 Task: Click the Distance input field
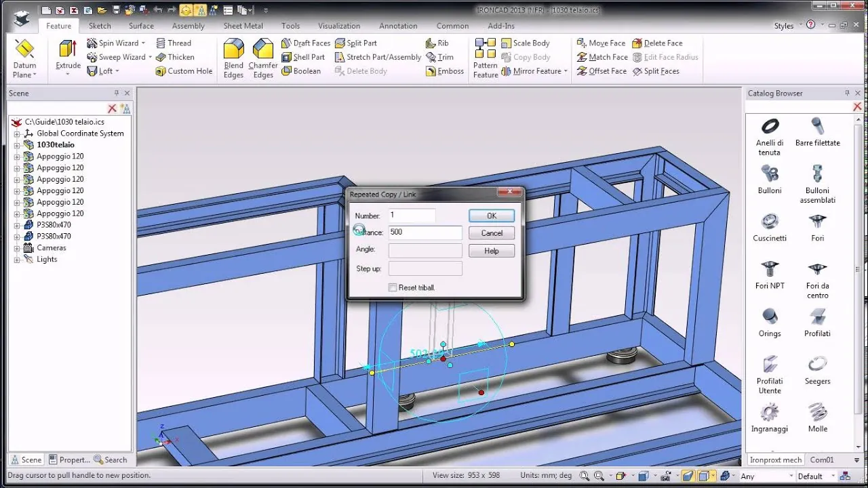click(425, 232)
